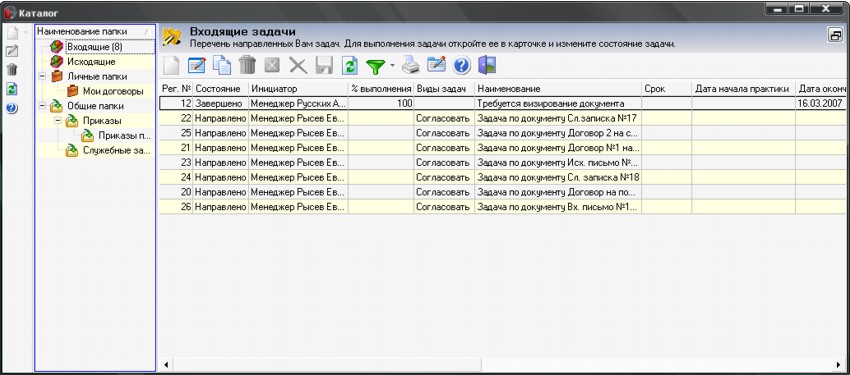Sort by Состояние column header
Image resolution: width=850 pixels, height=375 pixels.
pyautogui.click(x=220, y=88)
